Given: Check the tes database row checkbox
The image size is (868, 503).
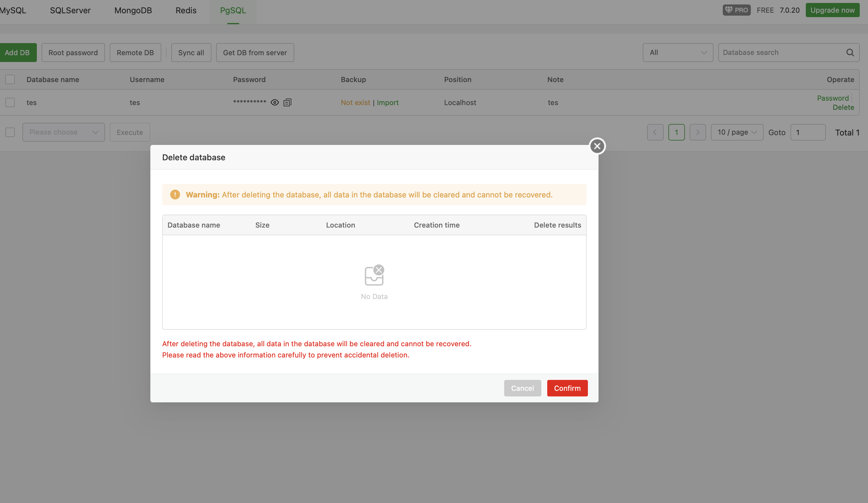Looking at the screenshot, I should click(x=10, y=102).
